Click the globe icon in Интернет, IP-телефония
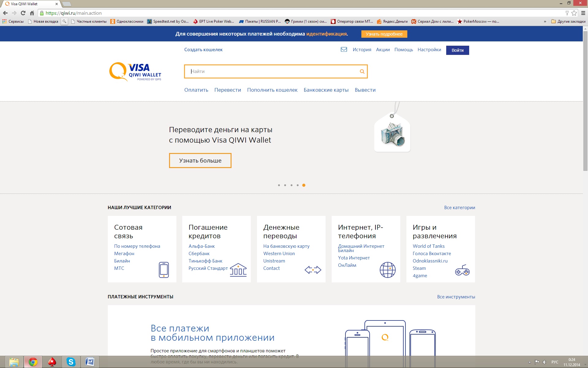This screenshot has height=368, width=588. tap(388, 270)
